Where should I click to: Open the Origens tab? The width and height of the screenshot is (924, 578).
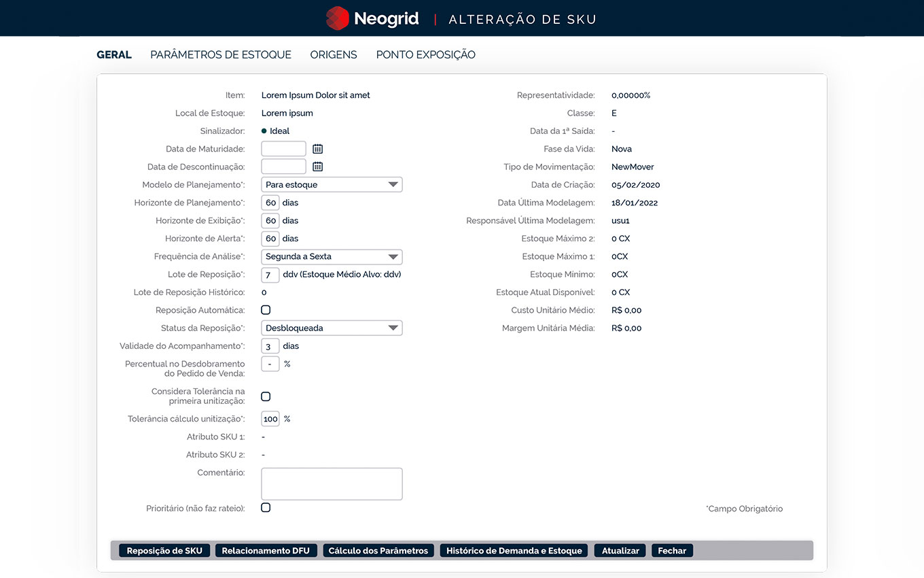(x=334, y=55)
